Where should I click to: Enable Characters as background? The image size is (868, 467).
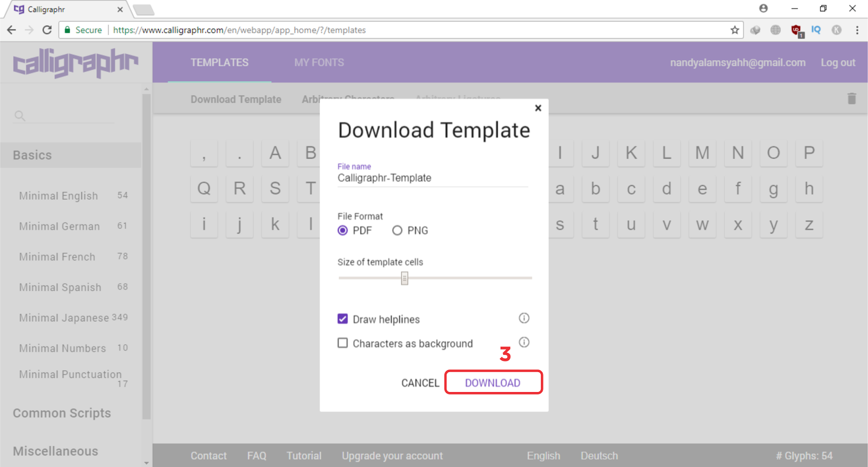[342, 343]
